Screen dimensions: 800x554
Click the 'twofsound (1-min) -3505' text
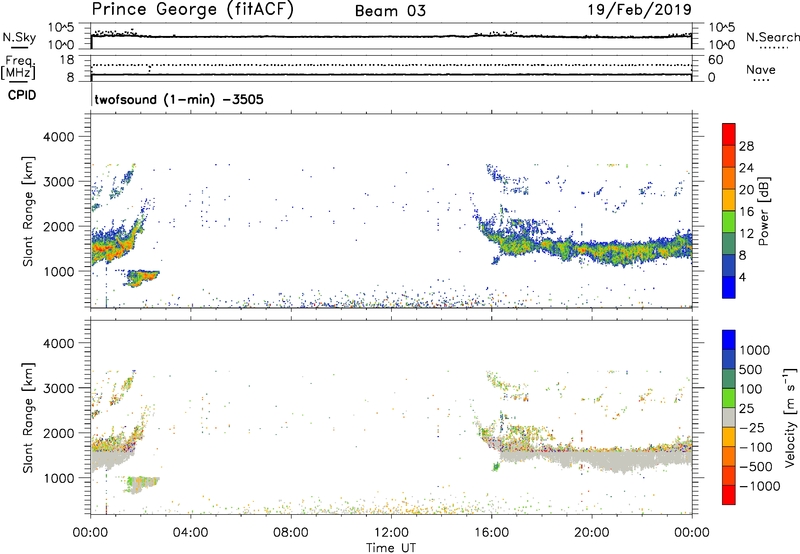(x=179, y=99)
